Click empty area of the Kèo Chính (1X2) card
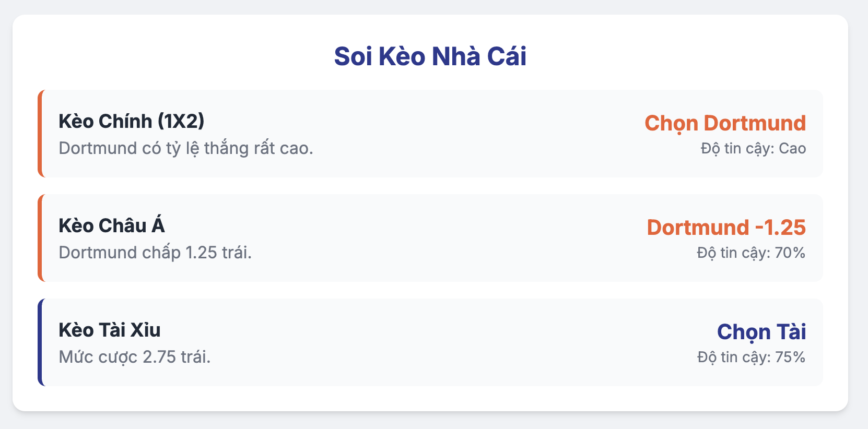 (x=470, y=134)
